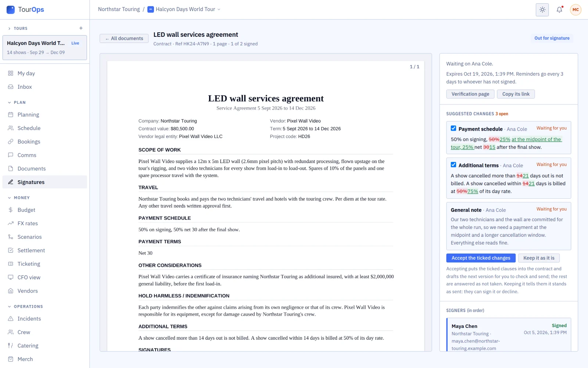Screen dimensions: 588x368
Task: Click the Copy its link button
Action: (516, 94)
